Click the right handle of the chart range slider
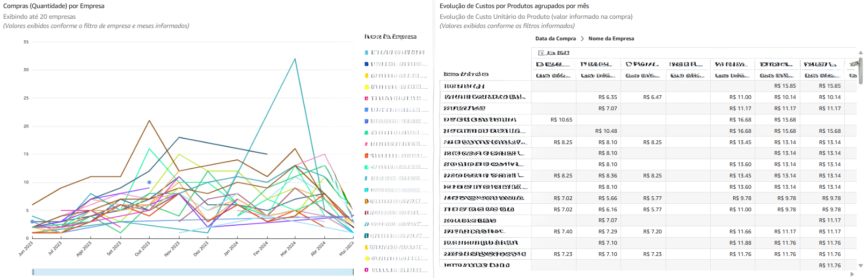 [x=353, y=272]
